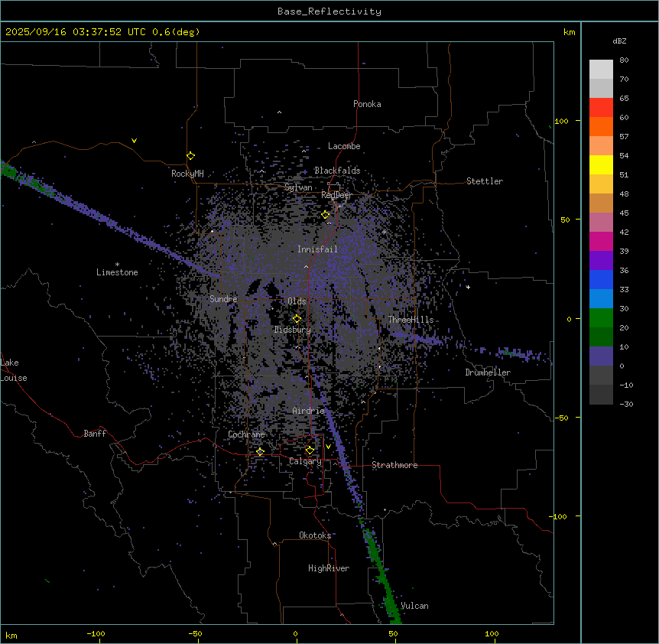Click the Vulcan city label
659x644 pixels.
(x=414, y=606)
